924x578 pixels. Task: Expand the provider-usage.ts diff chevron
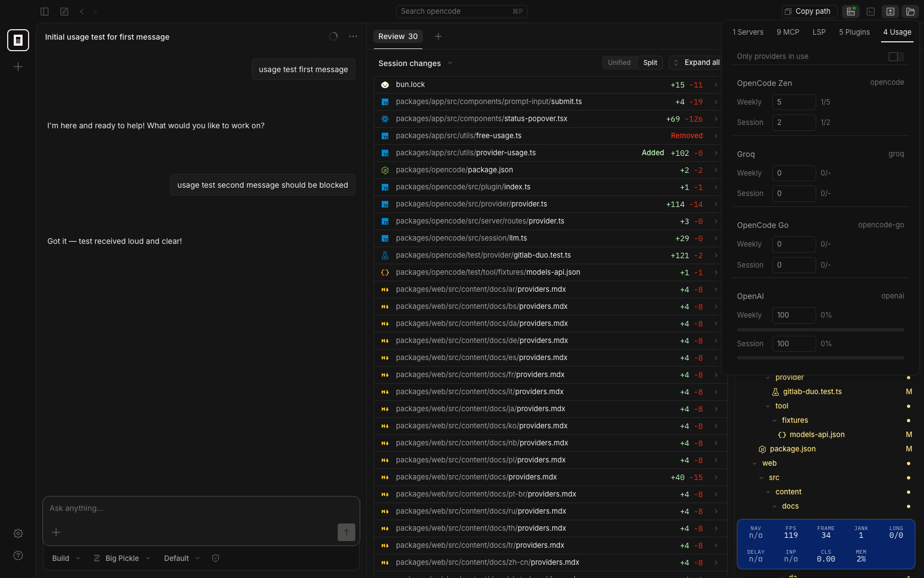coord(716,153)
